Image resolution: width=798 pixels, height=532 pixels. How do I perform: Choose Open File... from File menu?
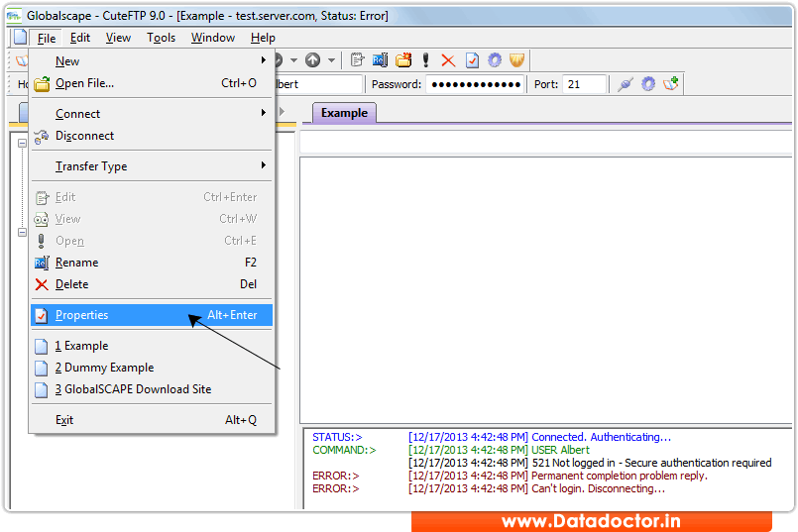click(152, 83)
